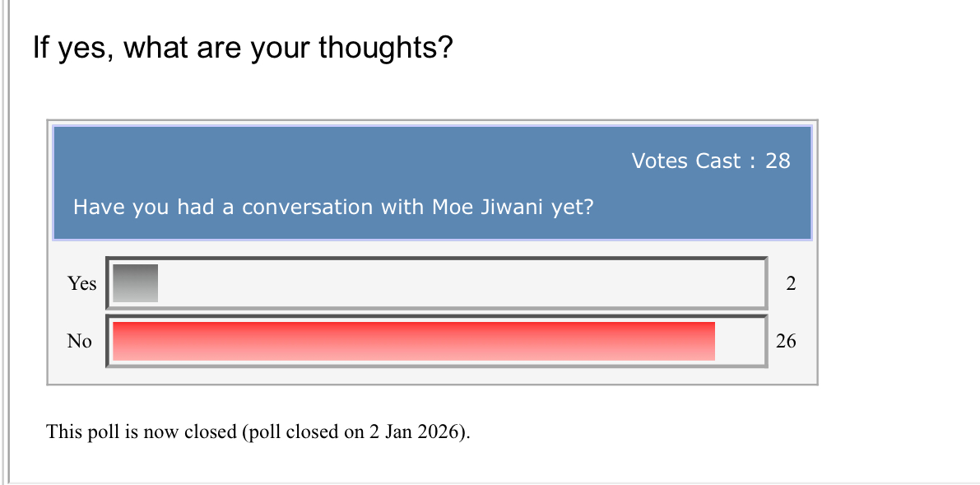980x485 pixels.
Task: Click the 'Votes Cast' label
Action: click(x=686, y=161)
